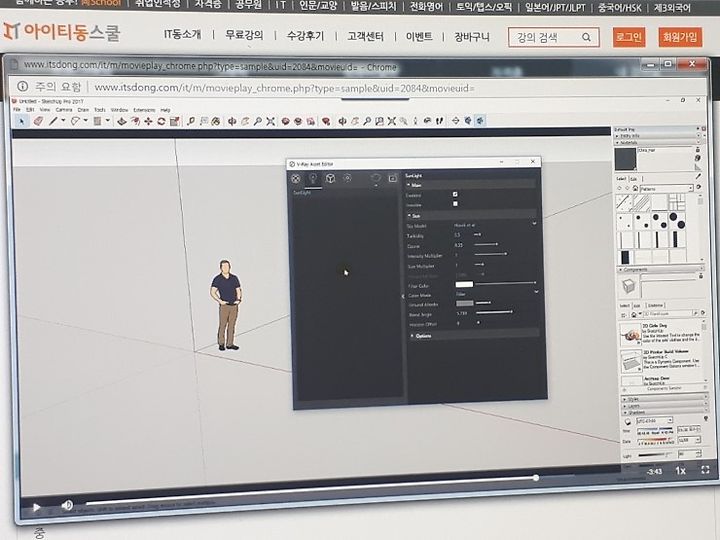The width and height of the screenshot is (720, 540).
Task: Open SketchUp Draw menu
Action: coord(83,110)
